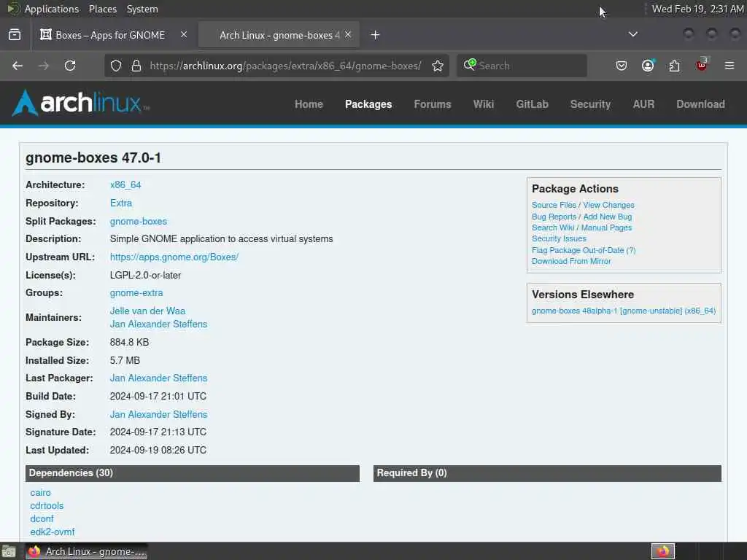Viewport: 747px width, 560px height.
Task: Click the Firefox icon in the system tray
Action: [x=662, y=551]
